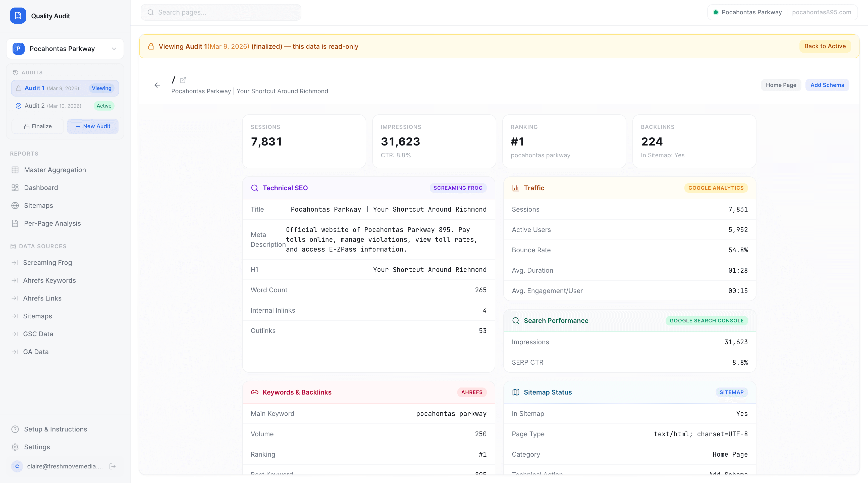The width and height of the screenshot is (868, 483).
Task: Open Sitemaps under Data Sources
Action: [x=65, y=316]
